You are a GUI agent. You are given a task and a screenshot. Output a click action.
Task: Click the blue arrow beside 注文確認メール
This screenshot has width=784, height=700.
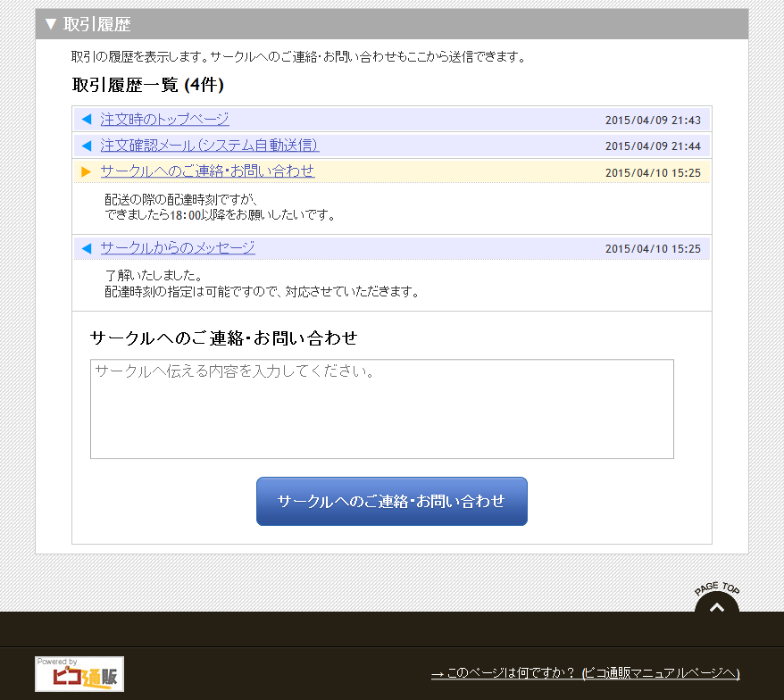coord(87,146)
